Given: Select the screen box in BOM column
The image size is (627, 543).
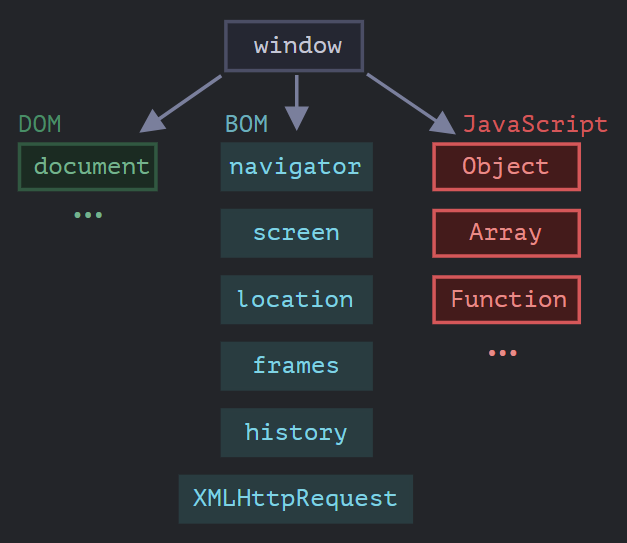Looking at the screenshot, I should coord(296,233).
